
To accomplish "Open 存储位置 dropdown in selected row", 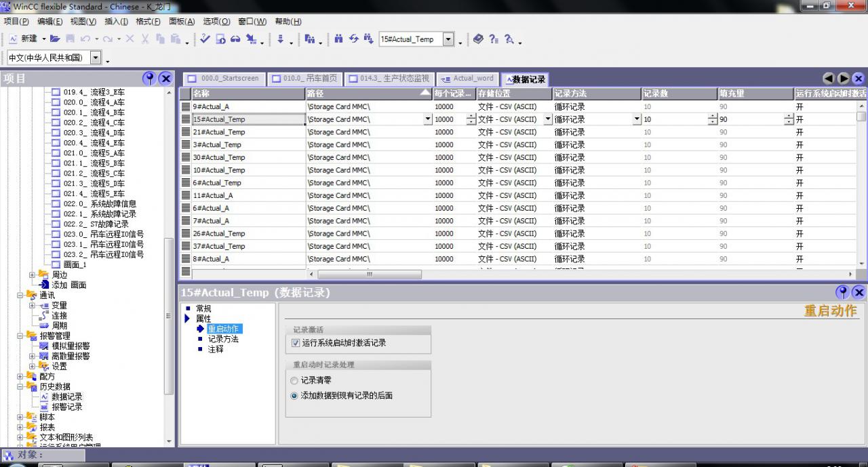I will click(549, 119).
